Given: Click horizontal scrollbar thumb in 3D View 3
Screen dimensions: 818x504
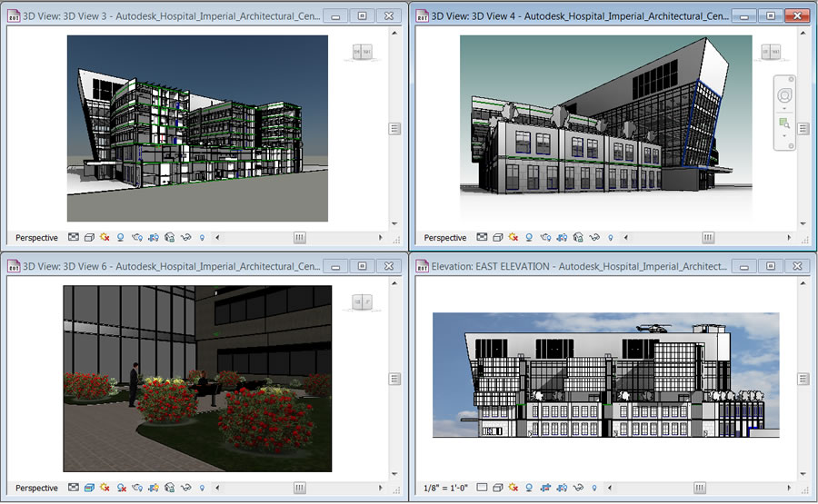Looking at the screenshot, I should tap(299, 238).
